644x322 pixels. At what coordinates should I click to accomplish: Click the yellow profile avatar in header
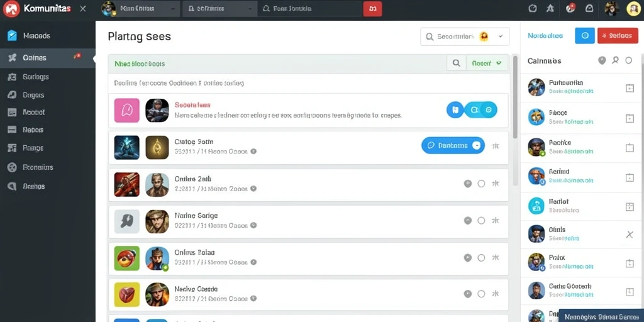634,9
